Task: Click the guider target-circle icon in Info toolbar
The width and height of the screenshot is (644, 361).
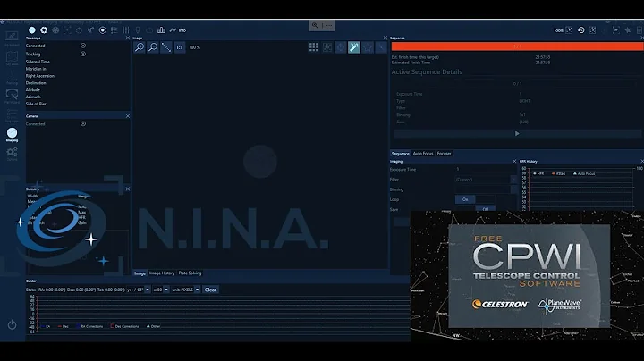Action: [x=103, y=30]
